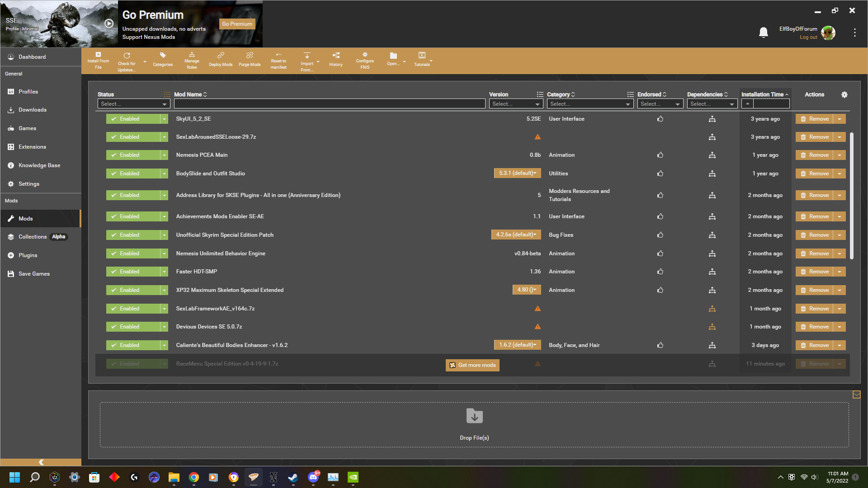The height and width of the screenshot is (488, 868).
Task: Click the Go Premium button
Action: [x=237, y=24]
